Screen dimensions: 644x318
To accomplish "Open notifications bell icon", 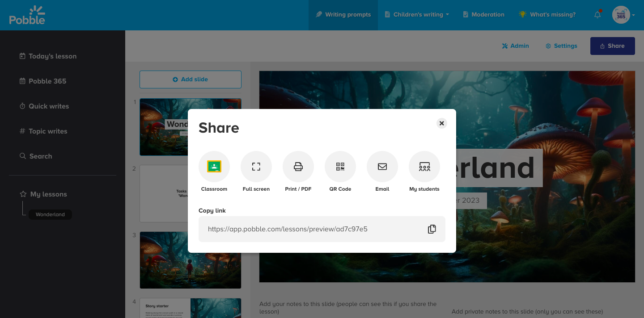I will pos(597,15).
